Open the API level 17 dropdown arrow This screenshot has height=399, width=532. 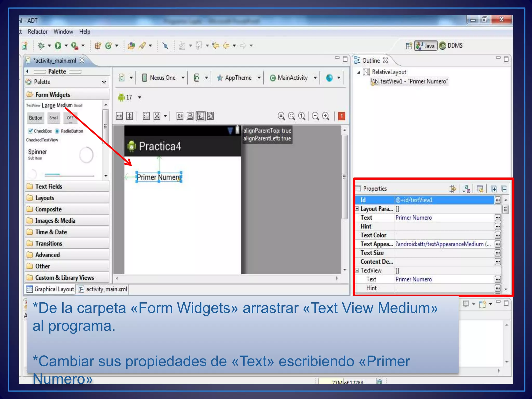click(x=139, y=97)
